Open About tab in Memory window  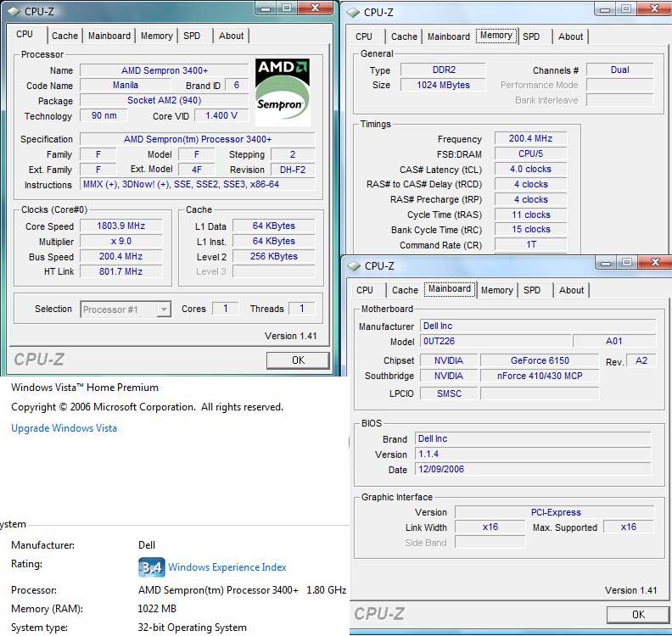570,36
